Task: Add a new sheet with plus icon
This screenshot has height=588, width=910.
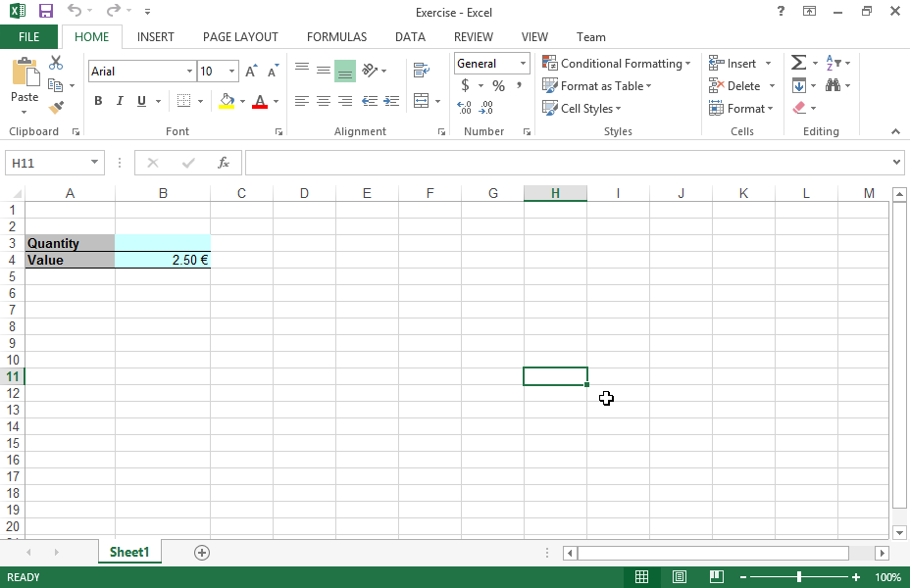Action: click(x=202, y=553)
